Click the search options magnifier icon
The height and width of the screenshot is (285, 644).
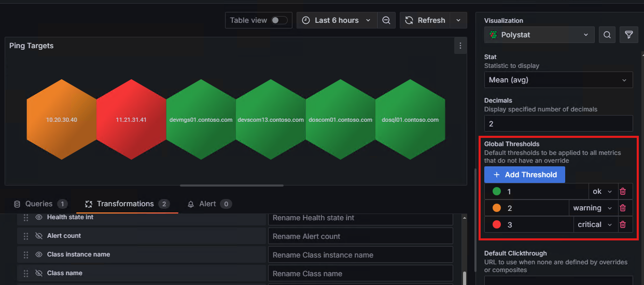607,35
